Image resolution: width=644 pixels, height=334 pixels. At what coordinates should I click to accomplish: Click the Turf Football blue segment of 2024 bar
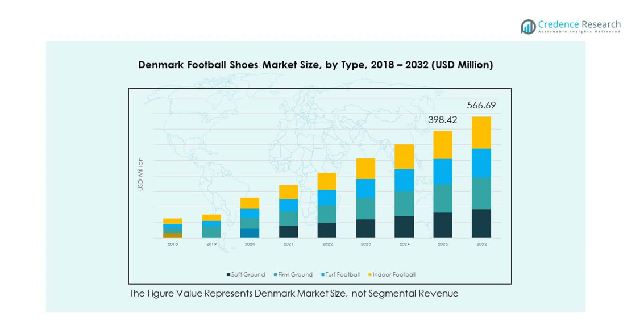click(x=404, y=180)
